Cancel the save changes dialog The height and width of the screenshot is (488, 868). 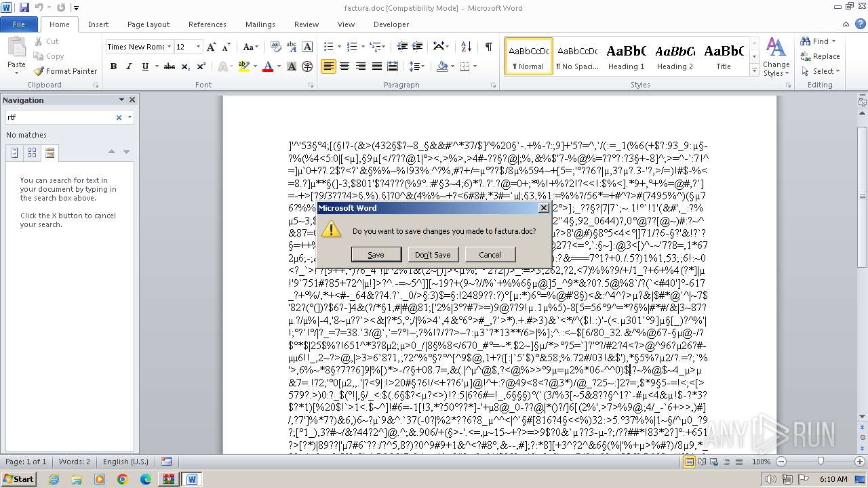(490, 254)
